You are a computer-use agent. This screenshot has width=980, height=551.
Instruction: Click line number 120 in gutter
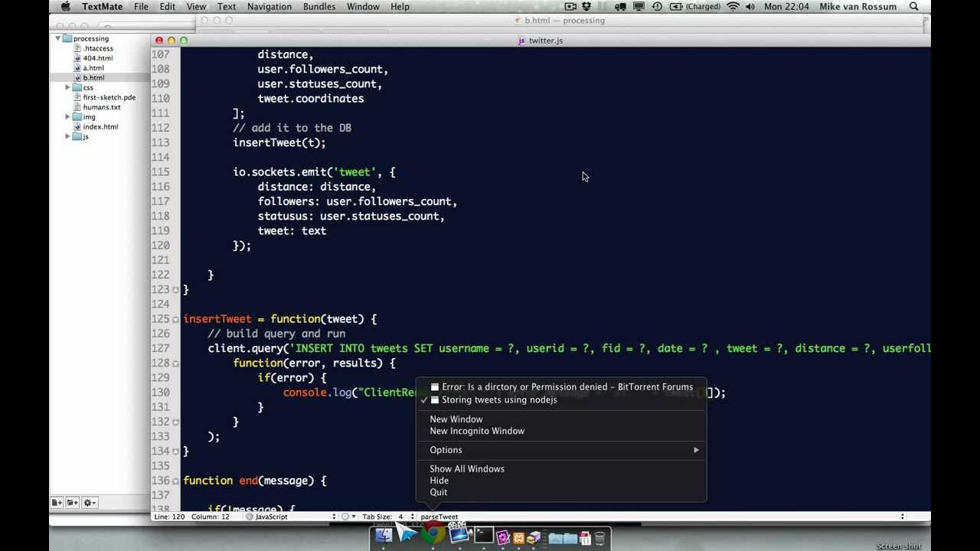point(160,246)
